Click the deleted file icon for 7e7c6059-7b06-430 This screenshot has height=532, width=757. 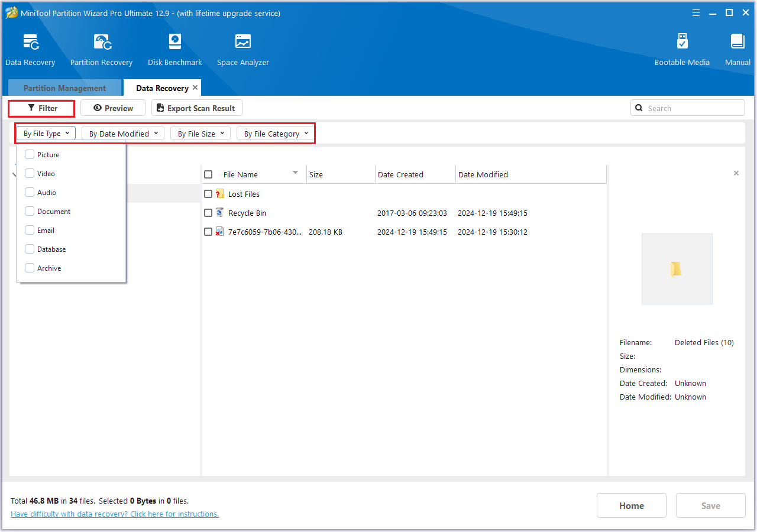coord(220,232)
